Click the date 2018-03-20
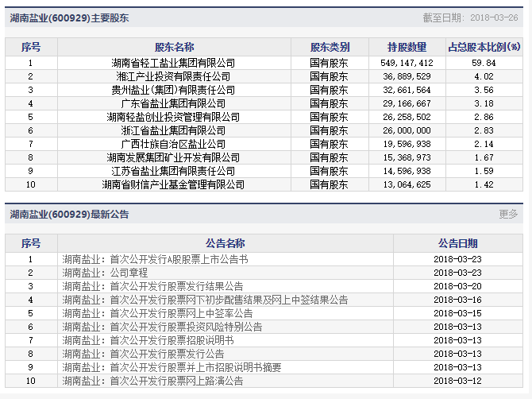Image resolution: width=532 pixels, height=399 pixels. [x=457, y=286]
